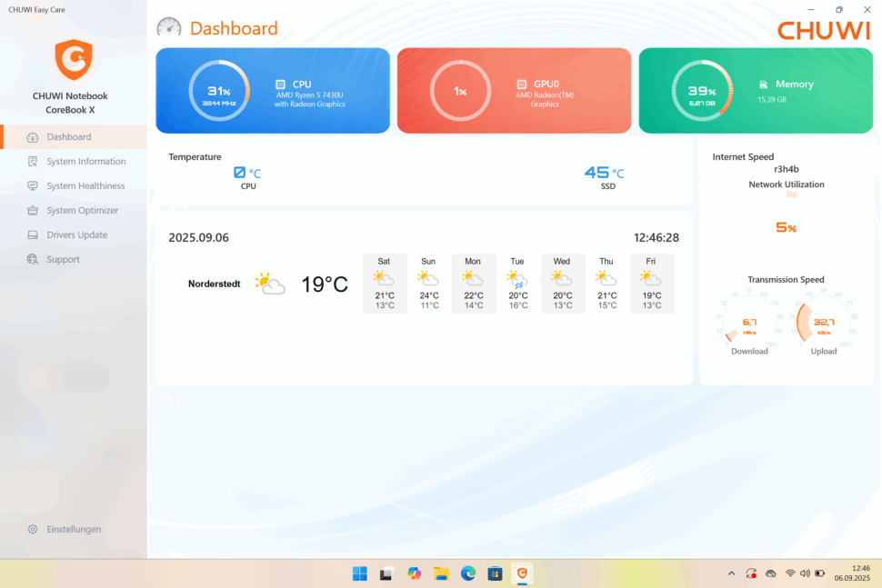The image size is (882, 588).
Task: Launch Microsoft Edge from taskbar
Action: [468, 573]
